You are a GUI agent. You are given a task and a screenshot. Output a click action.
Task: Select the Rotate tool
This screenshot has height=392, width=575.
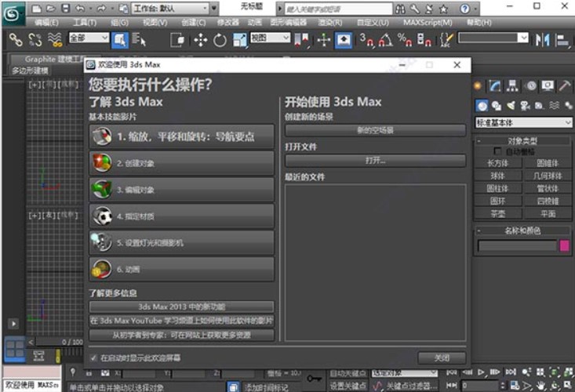tap(220, 39)
